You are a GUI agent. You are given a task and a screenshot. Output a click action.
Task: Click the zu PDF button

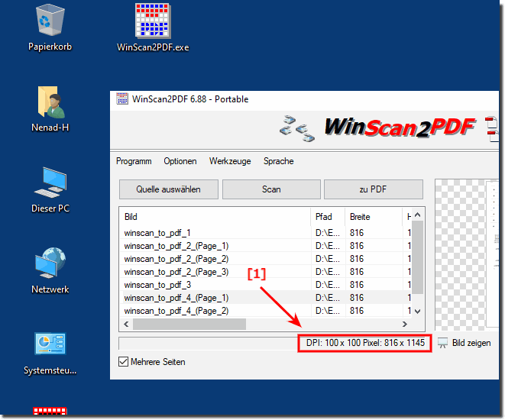(x=374, y=189)
